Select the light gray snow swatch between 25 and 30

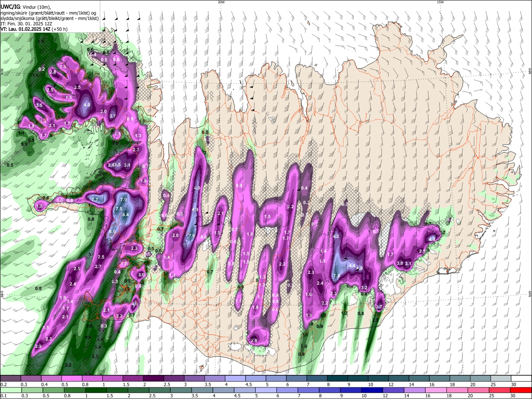click(x=500, y=379)
